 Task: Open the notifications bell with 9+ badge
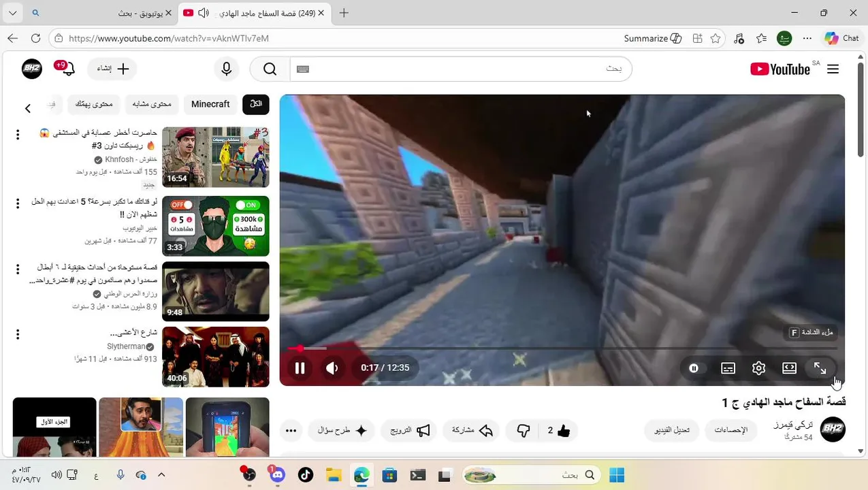pos(67,69)
